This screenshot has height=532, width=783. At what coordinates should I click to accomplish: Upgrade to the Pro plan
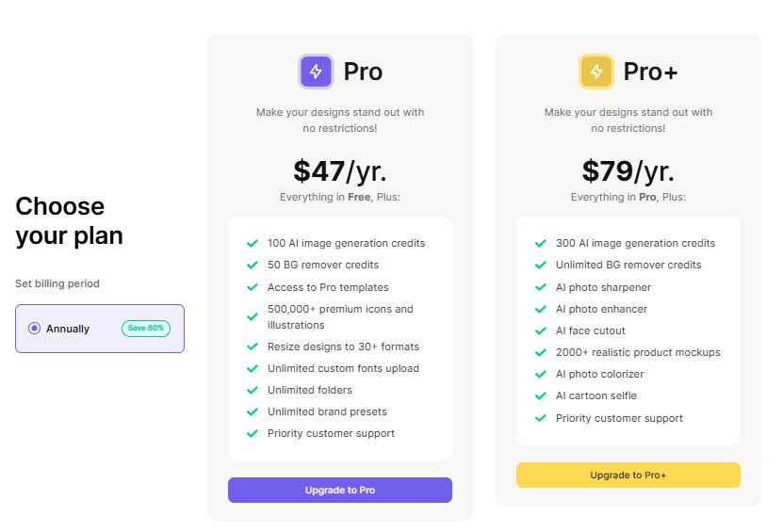[x=340, y=490]
